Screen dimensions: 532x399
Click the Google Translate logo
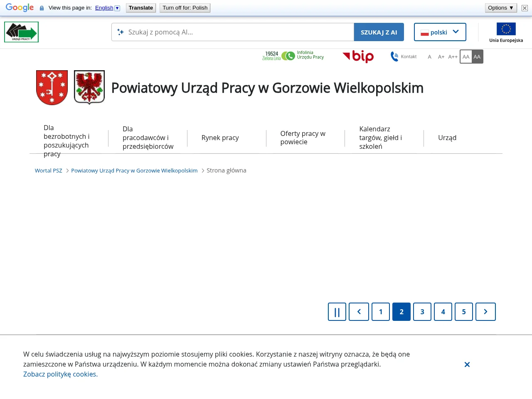pyautogui.click(x=20, y=8)
